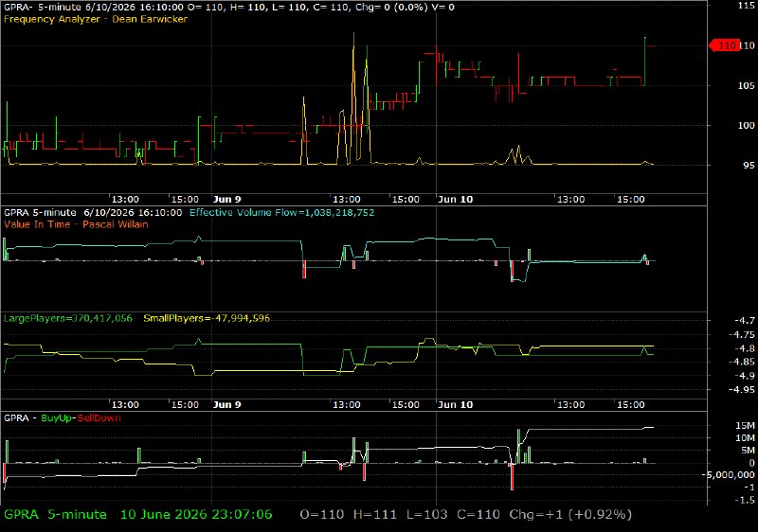Click 'Jun 10' on the middle panel time axis

[456, 405]
